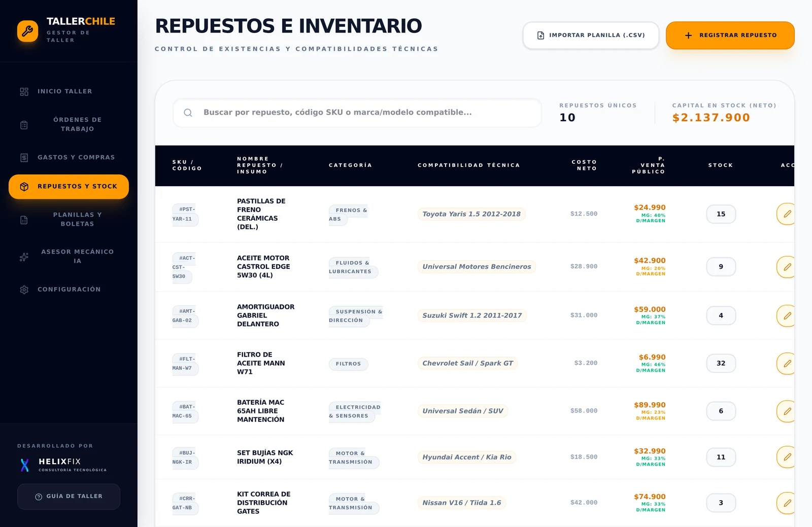Viewport: 812px width, 527px height.
Task: Click the Órdenes de Trabajo clipboard icon
Action: point(24,125)
